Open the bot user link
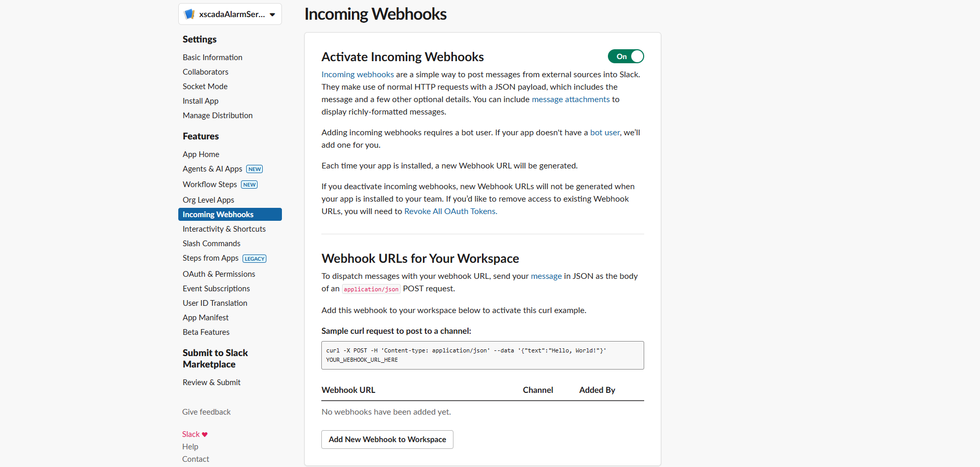 pyautogui.click(x=605, y=133)
